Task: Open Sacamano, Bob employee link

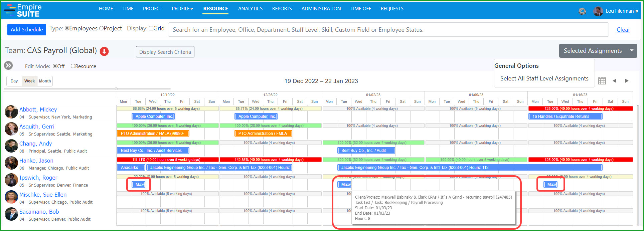Action: 39,212
